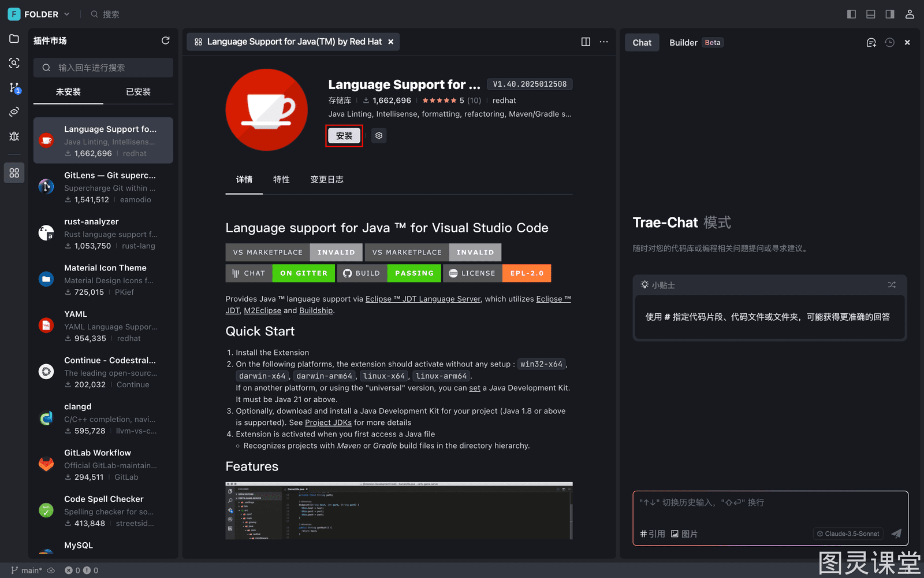Select the YAML plugin by redhat

click(x=103, y=325)
